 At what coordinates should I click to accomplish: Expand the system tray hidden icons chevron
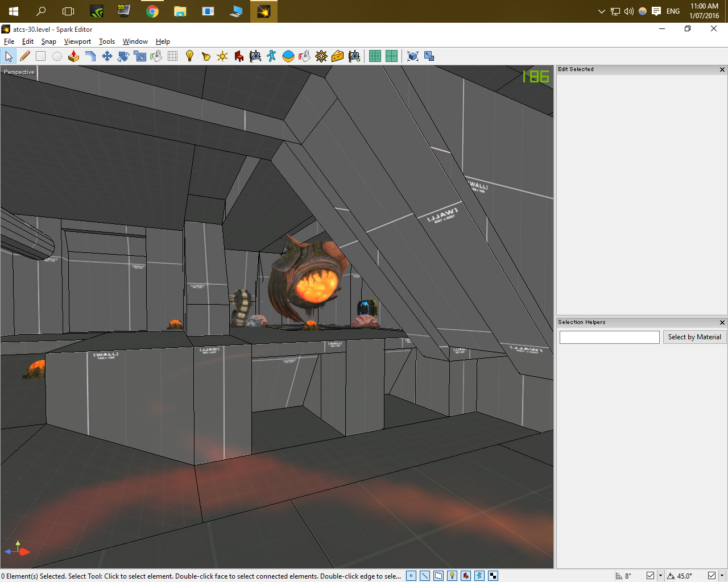click(x=601, y=11)
